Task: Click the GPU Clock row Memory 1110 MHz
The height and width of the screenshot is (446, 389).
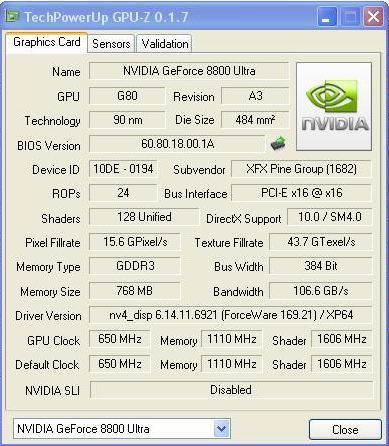Action: [x=232, y=339]
